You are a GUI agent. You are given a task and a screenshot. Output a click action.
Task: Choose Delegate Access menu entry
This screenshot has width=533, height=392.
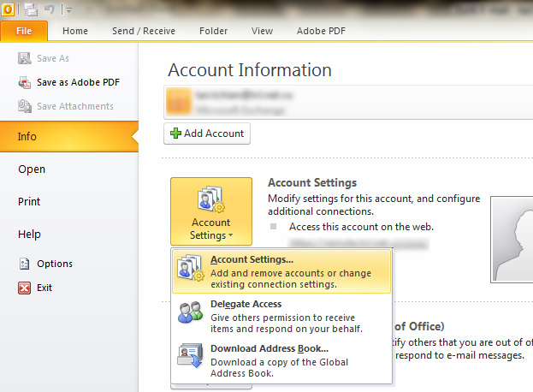coord(281,316)
